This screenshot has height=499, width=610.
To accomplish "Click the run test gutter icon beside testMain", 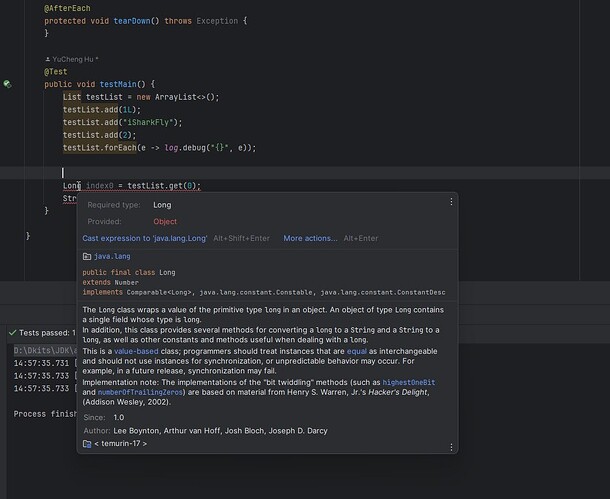I will [7, 85].
